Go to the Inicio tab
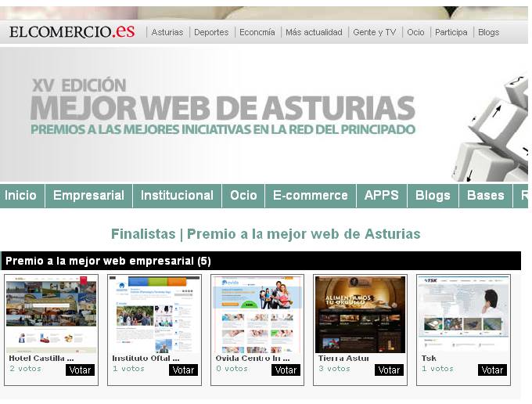Image resolution: width=532 pixels, height=404 pixels. click(20, 196)
